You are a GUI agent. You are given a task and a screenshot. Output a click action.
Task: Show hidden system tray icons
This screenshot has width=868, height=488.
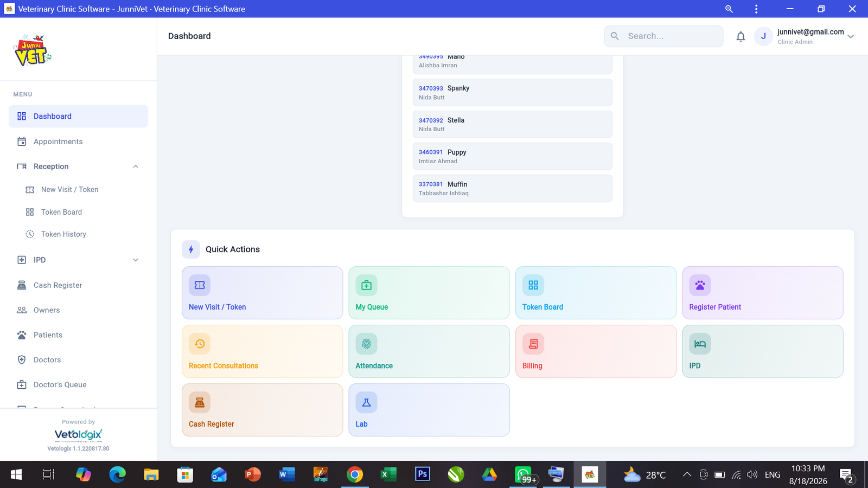687,474
